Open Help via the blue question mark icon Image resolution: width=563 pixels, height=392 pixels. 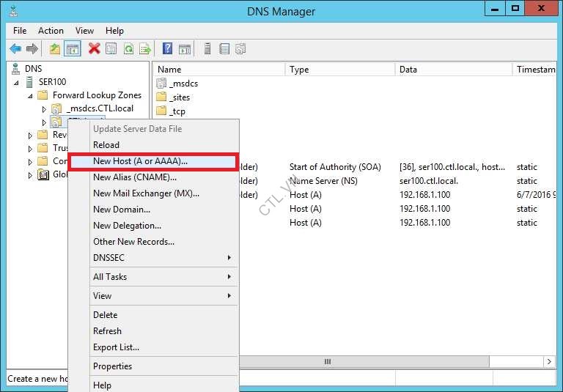point(168,49)
